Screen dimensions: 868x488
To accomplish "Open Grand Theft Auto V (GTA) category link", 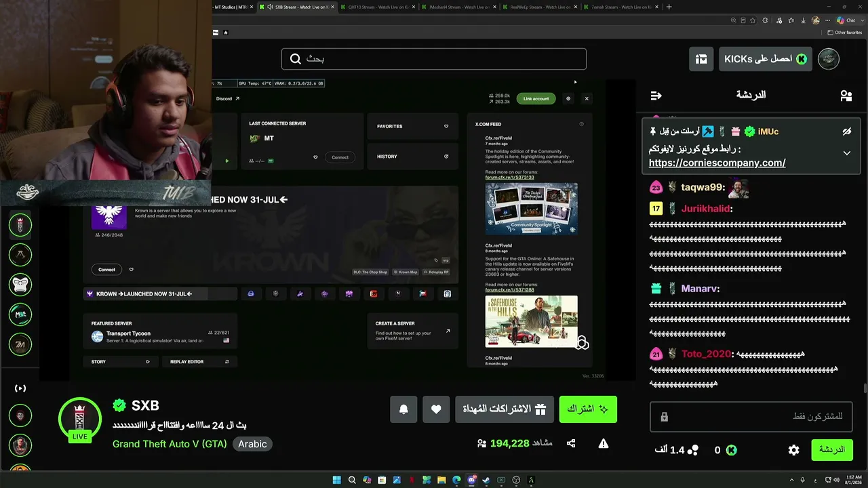I will pyautogui.click(x=170, y=444).
